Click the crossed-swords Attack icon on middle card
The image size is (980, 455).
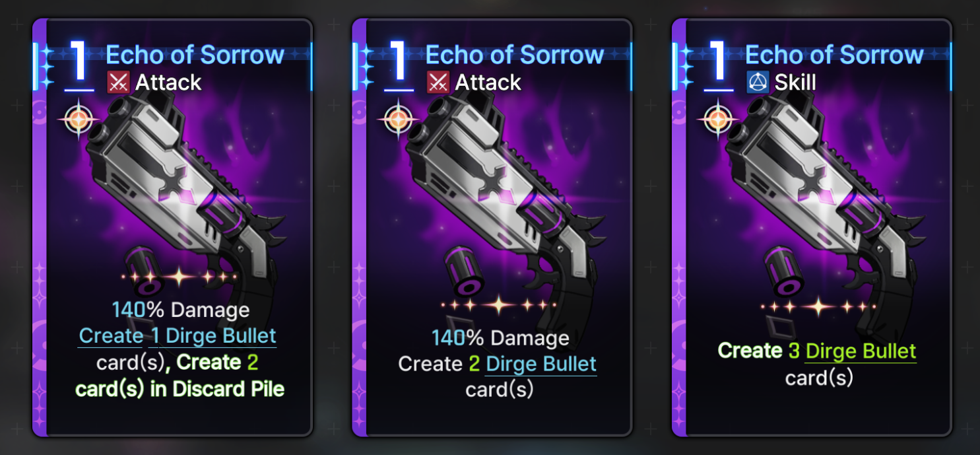click(438, 83)
